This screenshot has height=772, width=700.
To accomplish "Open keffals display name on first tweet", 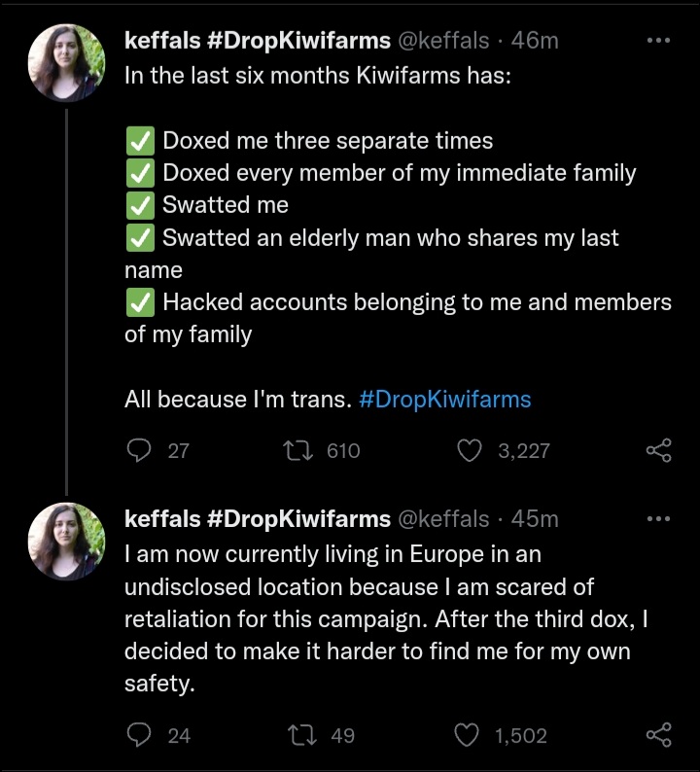I will click(x=258, y=41).
